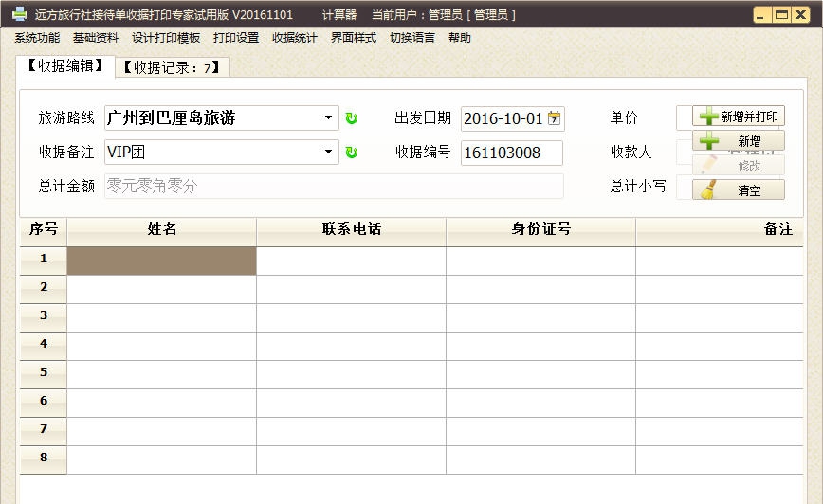Click the 联系电话 cell in row 5
The image size is (823, 504).
click(351, 374)
